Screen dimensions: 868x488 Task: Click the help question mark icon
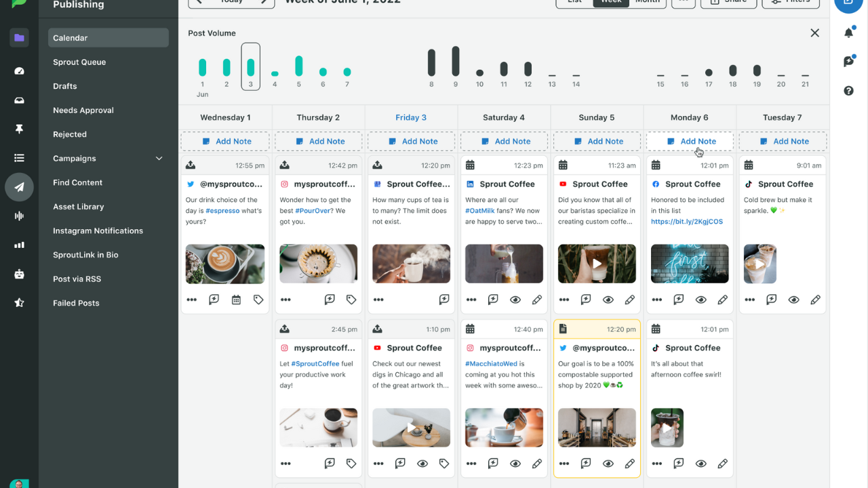click(848, 91)
